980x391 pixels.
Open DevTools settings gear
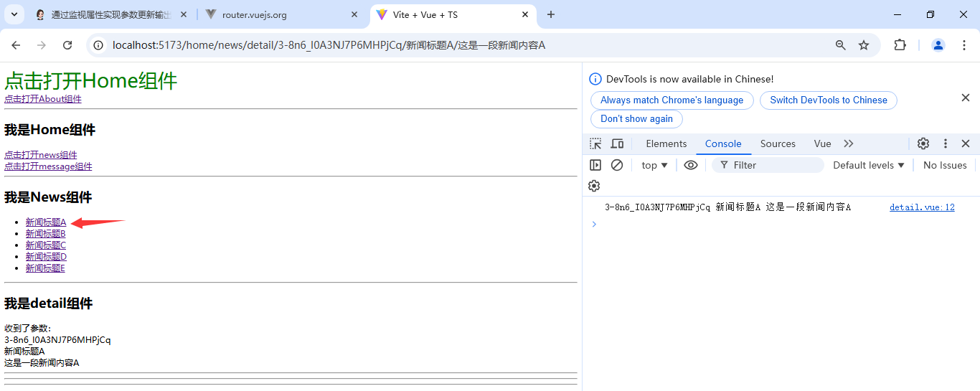click(x=923, y=143)
